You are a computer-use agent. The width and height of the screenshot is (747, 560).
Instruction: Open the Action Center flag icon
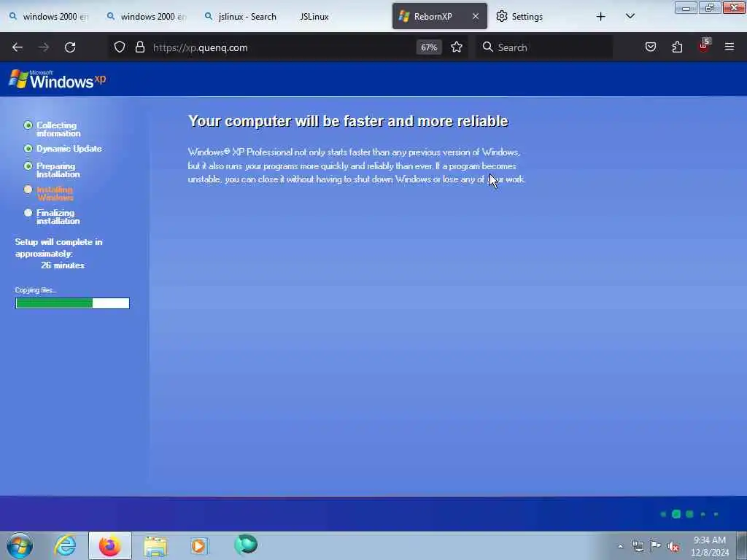(x=656, y=546)
